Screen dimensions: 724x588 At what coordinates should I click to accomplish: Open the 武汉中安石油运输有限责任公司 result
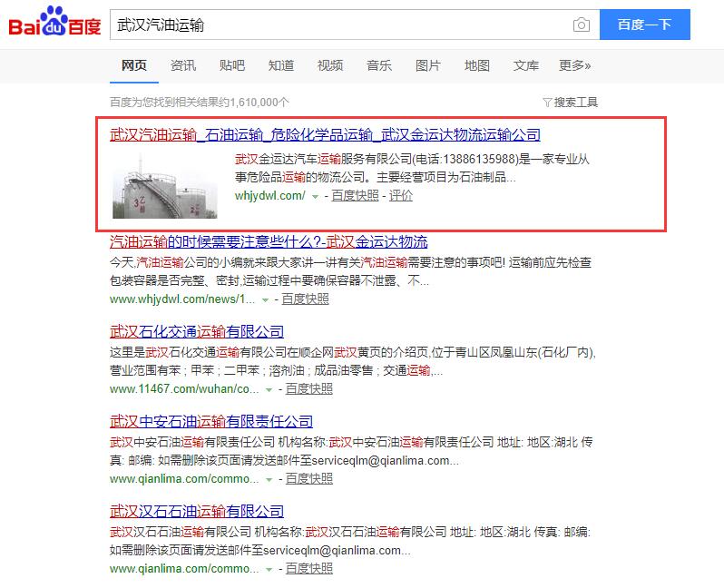click(x=211, y=421)
